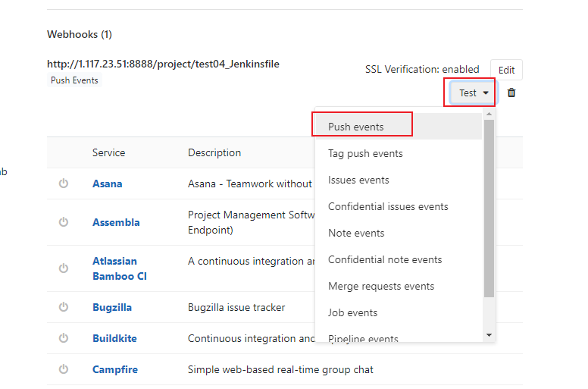Click the Webhooks (1) heading

[80, 35]
